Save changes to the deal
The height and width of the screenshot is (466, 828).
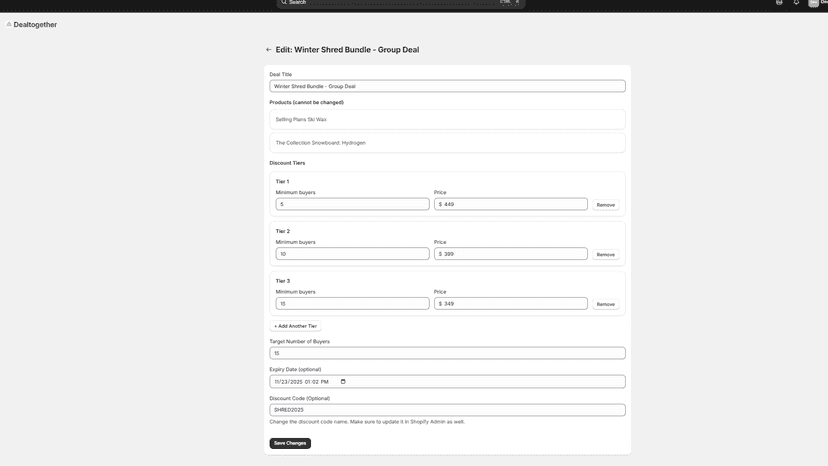click(290, 443)
